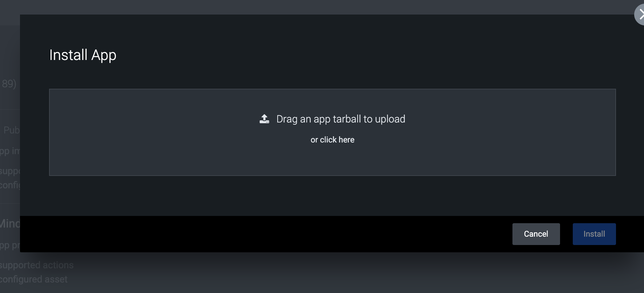This screenshot has height=293, width=644.
Task: Click dimmed overlay below the dialog
Action: click(327, 273)
